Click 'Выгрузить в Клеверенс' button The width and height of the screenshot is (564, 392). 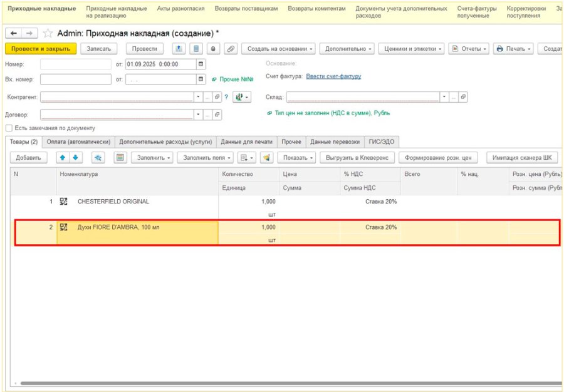click(357, 158)
